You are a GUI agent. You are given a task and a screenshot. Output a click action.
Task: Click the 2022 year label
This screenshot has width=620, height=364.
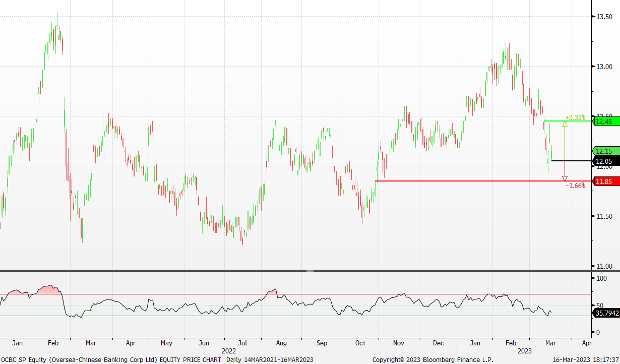[x=229, y=350]
